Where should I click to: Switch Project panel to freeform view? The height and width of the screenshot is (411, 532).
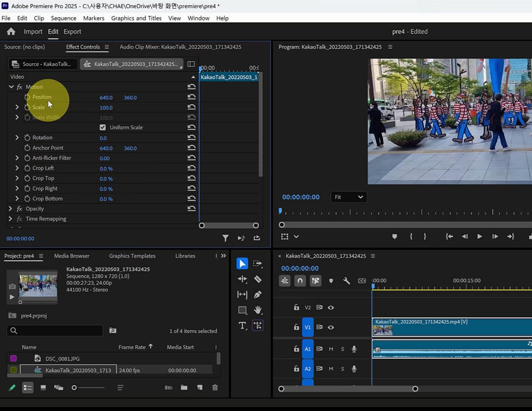pyautogui.click(x=59, y=387)
